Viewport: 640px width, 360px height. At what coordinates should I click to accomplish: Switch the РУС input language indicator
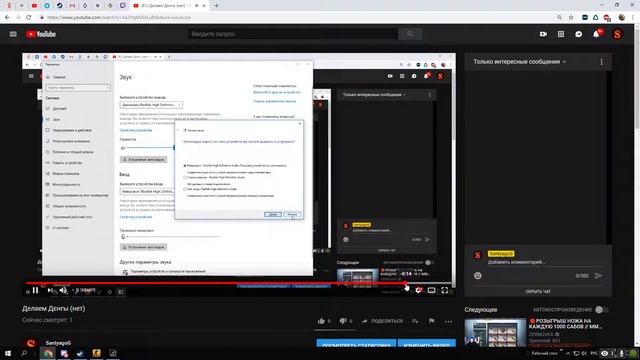pos(594,353)
